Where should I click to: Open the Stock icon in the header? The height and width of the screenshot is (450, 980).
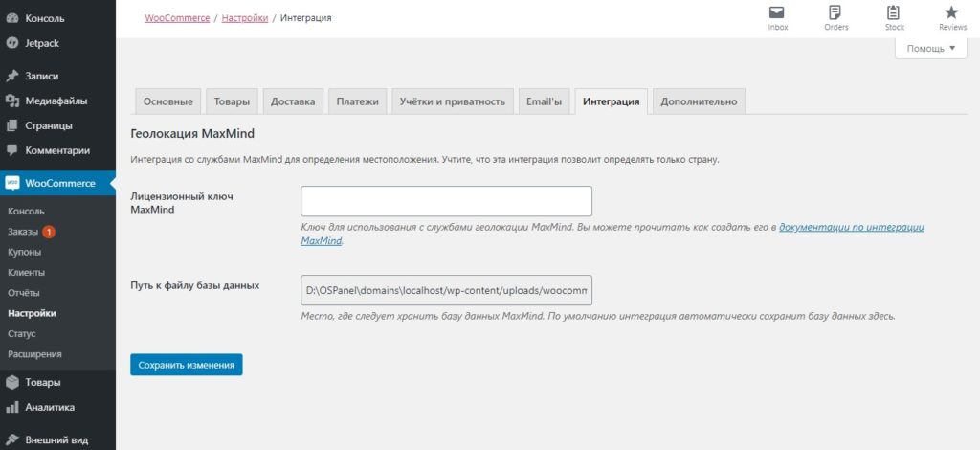pyautogui.click(x=894, y=13)
